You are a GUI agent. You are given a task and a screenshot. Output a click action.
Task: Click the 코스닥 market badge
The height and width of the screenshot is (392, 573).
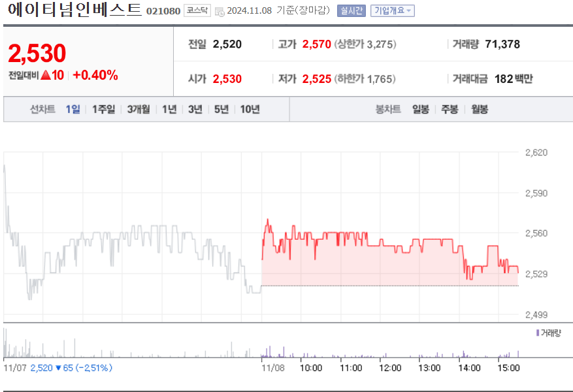(196, 11)
